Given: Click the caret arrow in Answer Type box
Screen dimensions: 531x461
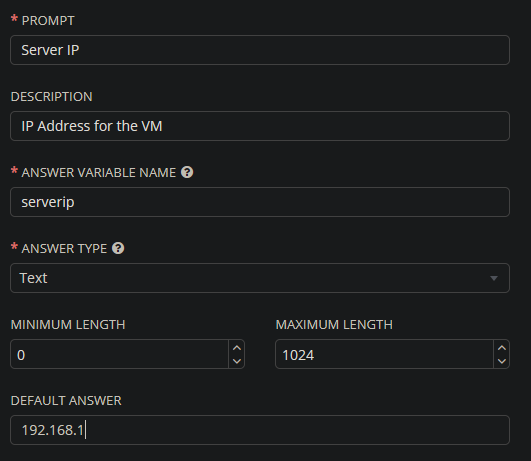Looking at the screenshot, I should [x=494, y=278].
